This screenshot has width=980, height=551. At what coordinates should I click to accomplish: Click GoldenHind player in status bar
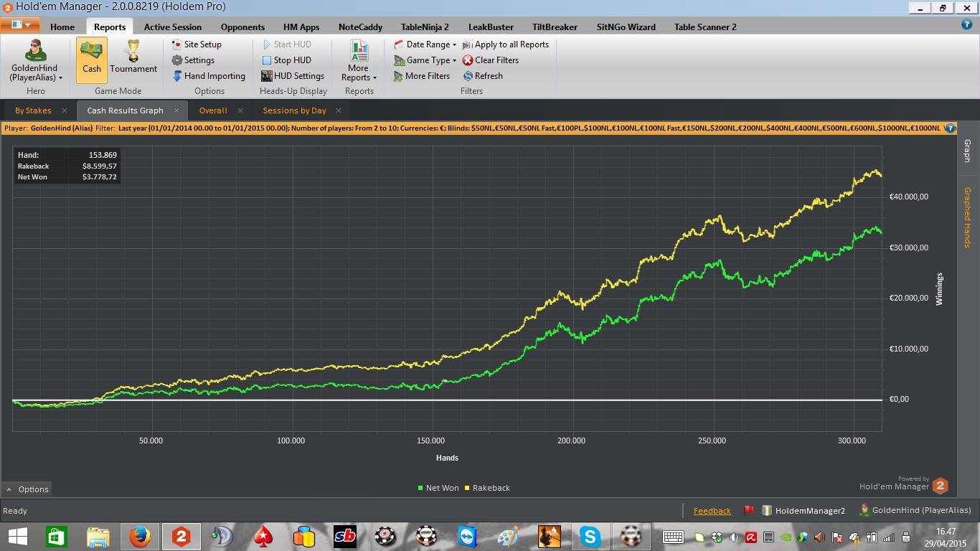(x=915, y=511)
